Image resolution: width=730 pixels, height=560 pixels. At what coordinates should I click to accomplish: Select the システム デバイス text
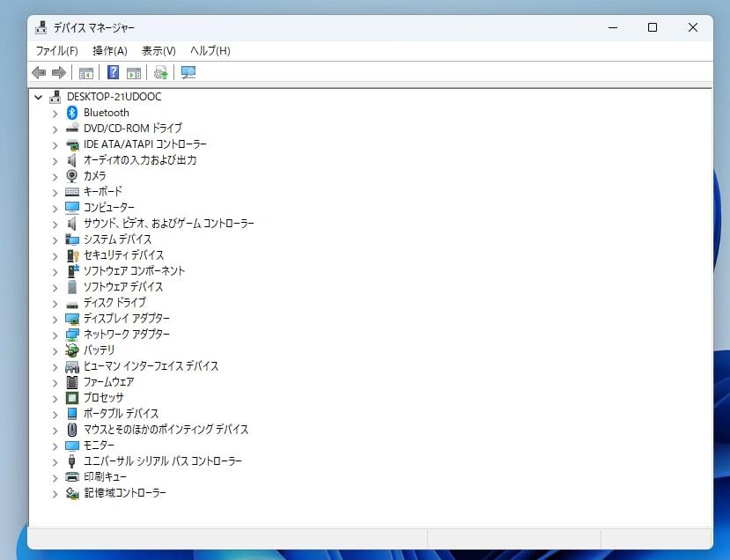pyautogui.click(x=117, y=239)
